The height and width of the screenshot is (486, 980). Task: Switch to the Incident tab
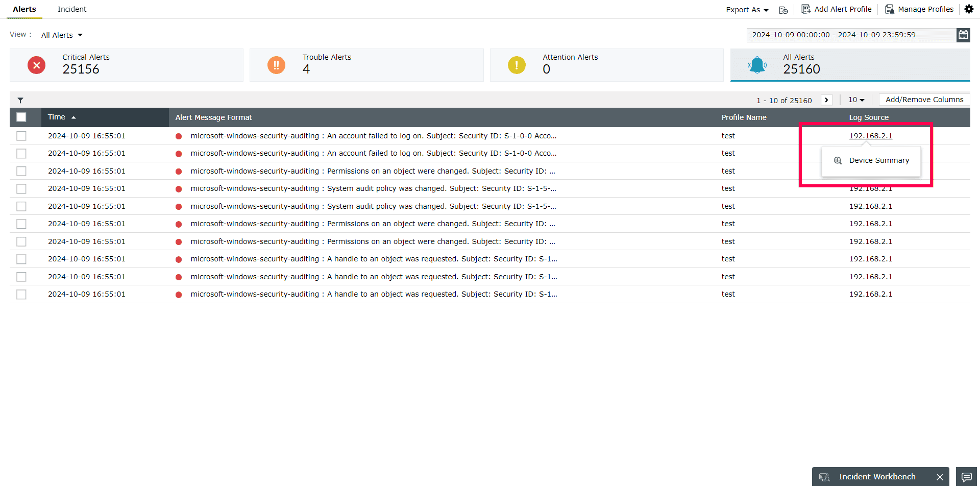(71, 9)
